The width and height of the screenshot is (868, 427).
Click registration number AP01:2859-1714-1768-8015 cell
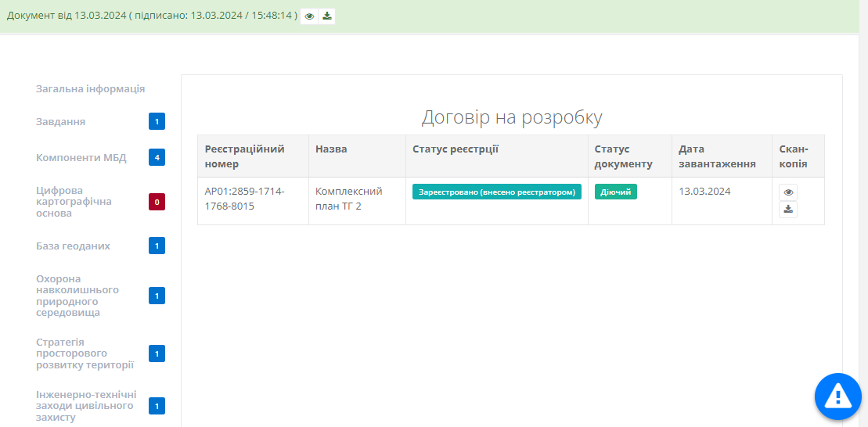(244, 199)
